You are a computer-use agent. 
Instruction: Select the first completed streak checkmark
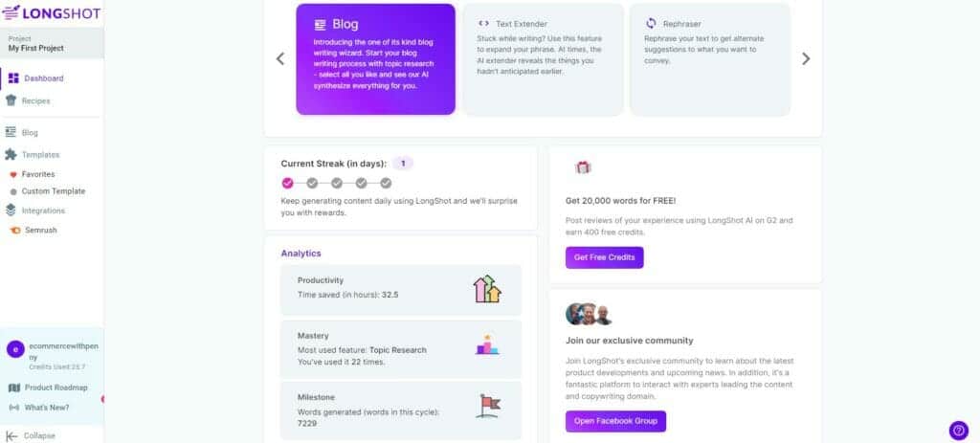tap(287, 183)
